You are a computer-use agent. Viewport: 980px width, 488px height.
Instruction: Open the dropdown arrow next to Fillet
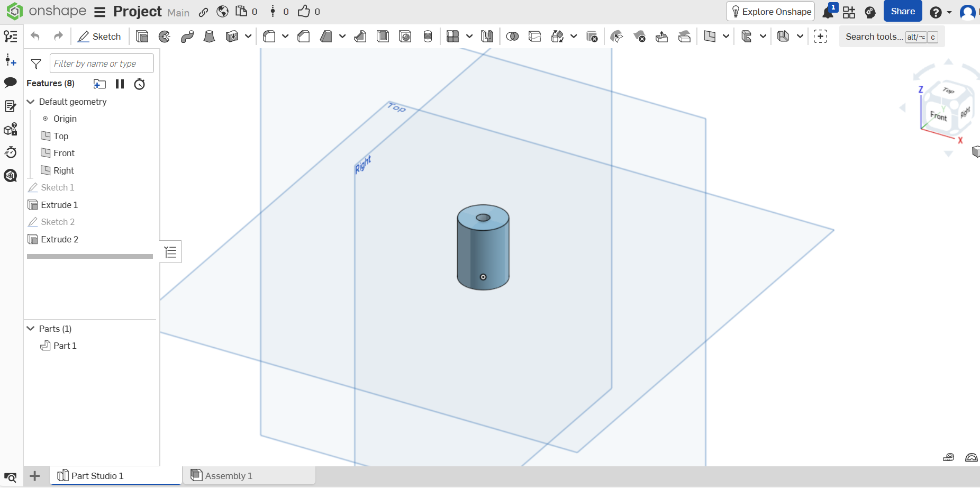tap(285, 37)
